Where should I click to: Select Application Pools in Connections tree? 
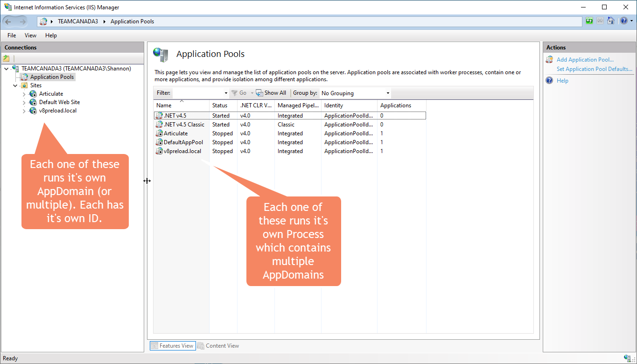(x=52, y=77)
